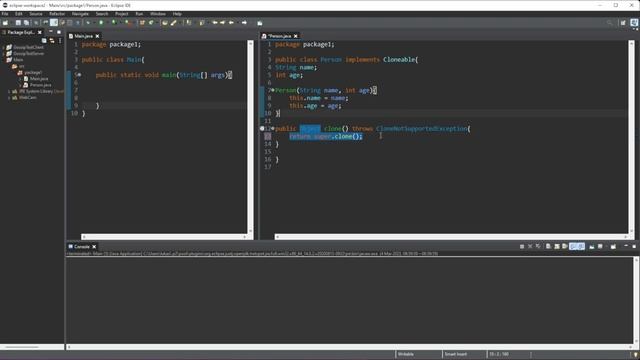
Task: Click Collapse All in Package Explorer
Action: click(x=44, y=40)
